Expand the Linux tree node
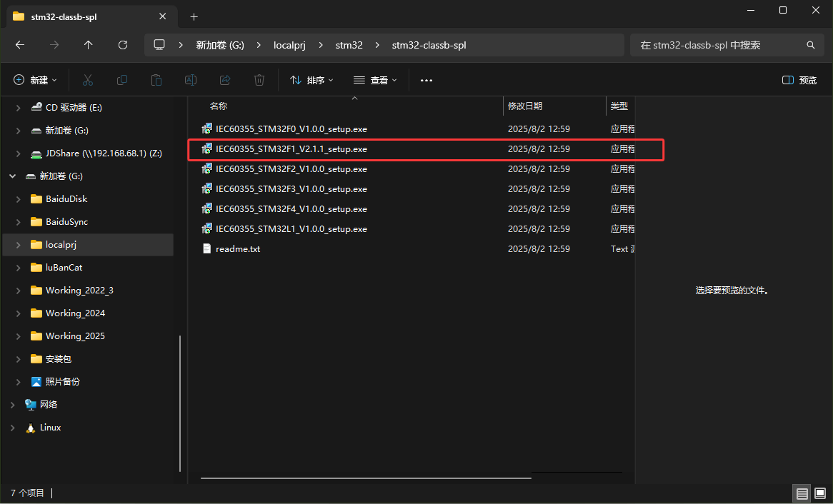Image resolution: width=833 pixels, height=504 pixels. tap(13, 428)
